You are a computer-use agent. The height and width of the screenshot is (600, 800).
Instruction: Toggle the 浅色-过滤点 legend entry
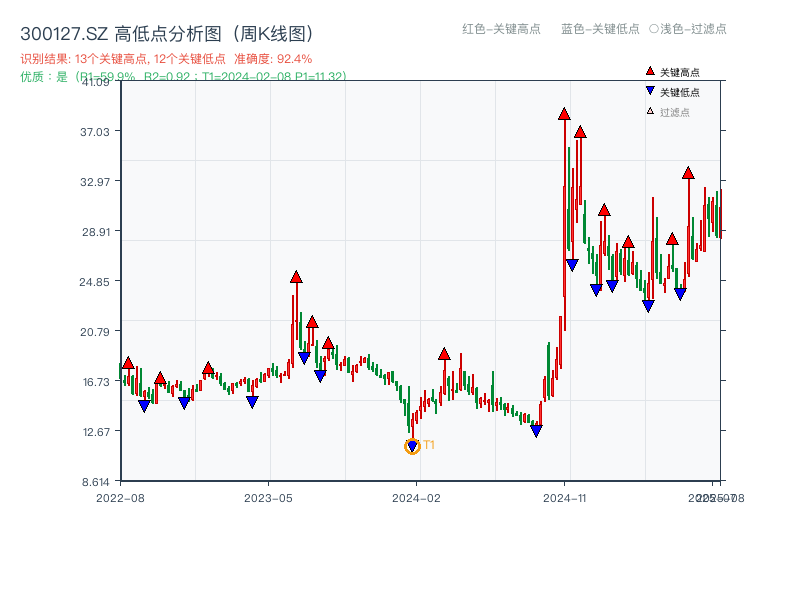(686, 30)
